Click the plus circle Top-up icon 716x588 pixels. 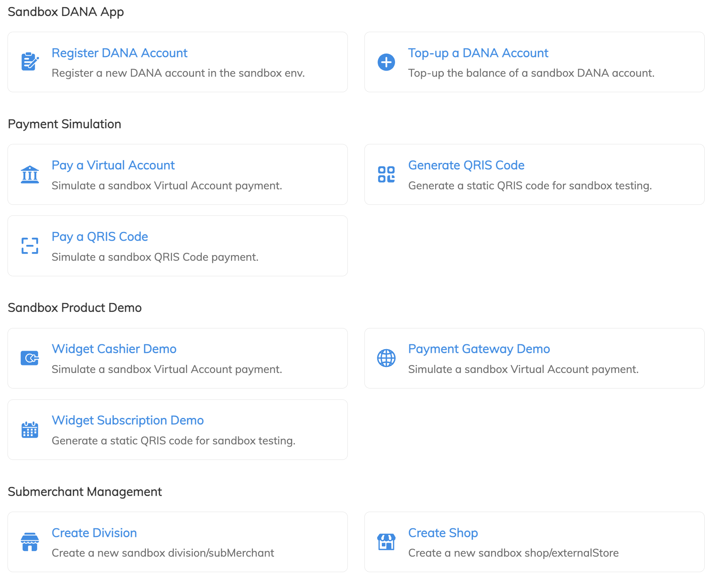[386, 62]
